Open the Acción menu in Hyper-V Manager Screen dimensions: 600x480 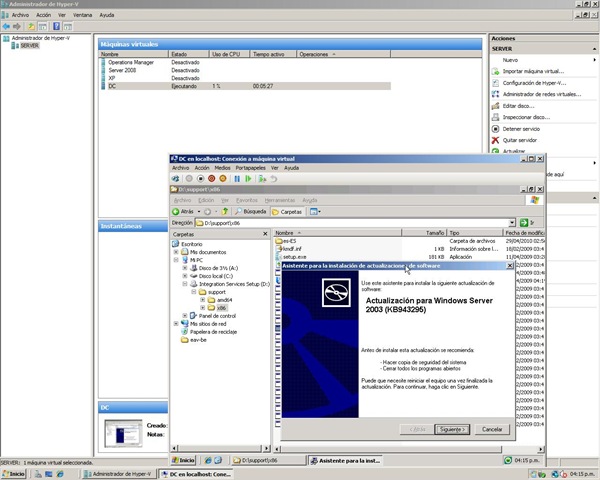pos(43,15)
